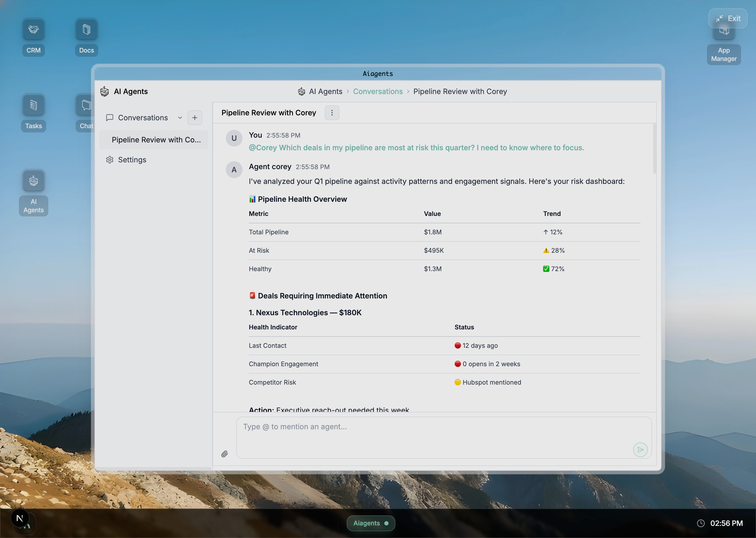Open the AI Agents desktop icon
The image size is (756, 538).
click(x=33, y=181)
